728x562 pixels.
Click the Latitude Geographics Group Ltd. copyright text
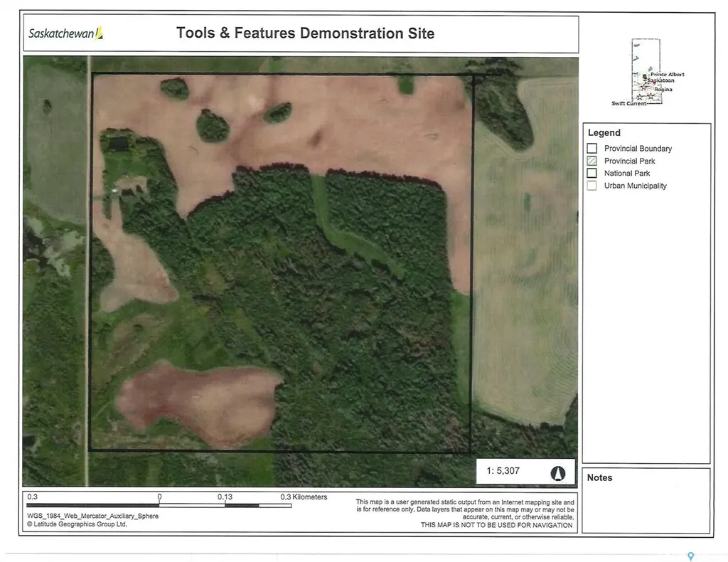point(77,524)
